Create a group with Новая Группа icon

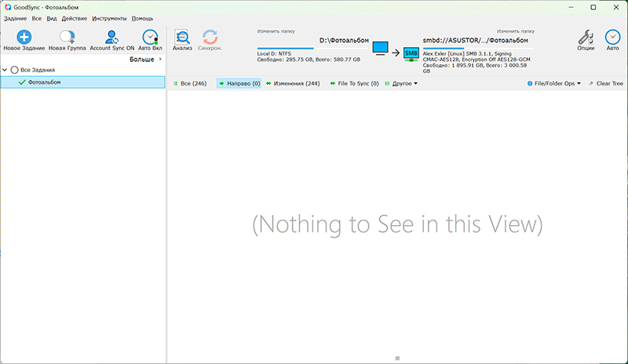tap(67, 37)
